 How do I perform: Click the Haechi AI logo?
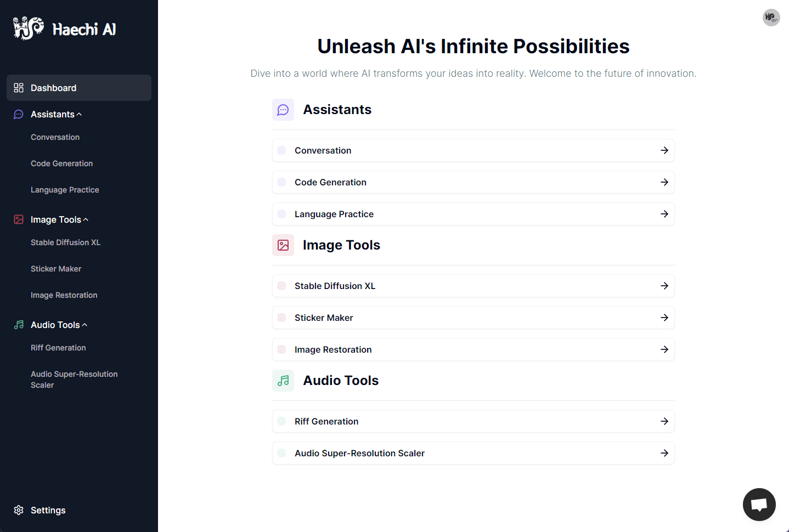pyautogui.click(x=64, y=29)
